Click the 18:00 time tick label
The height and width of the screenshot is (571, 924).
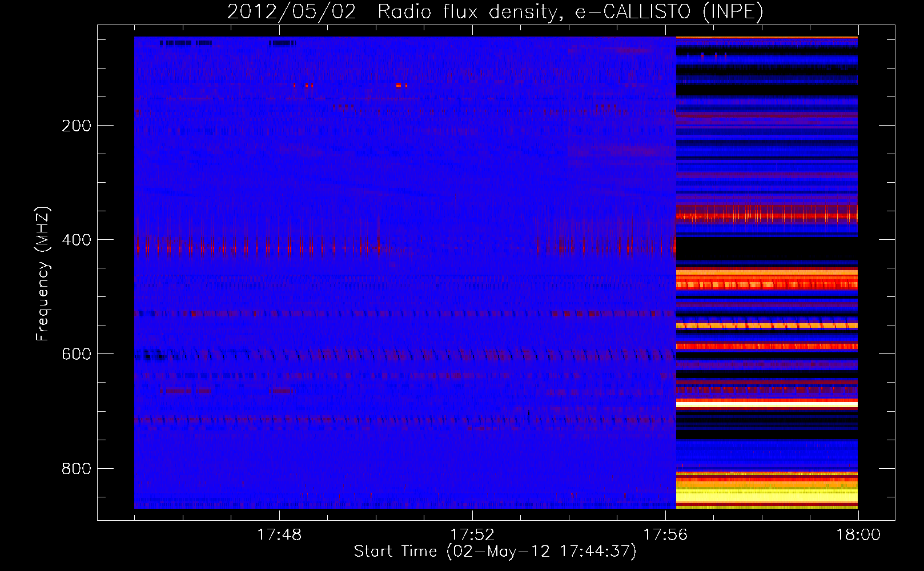(x=858, y=535)
